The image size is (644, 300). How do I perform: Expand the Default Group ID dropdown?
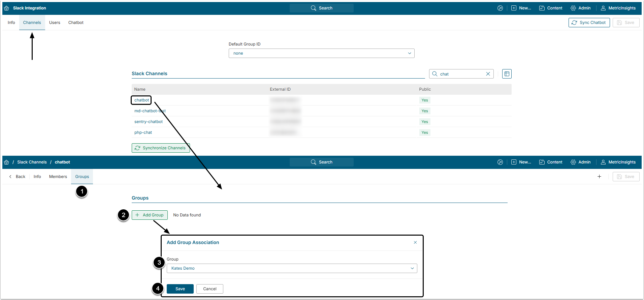(322, 53)
